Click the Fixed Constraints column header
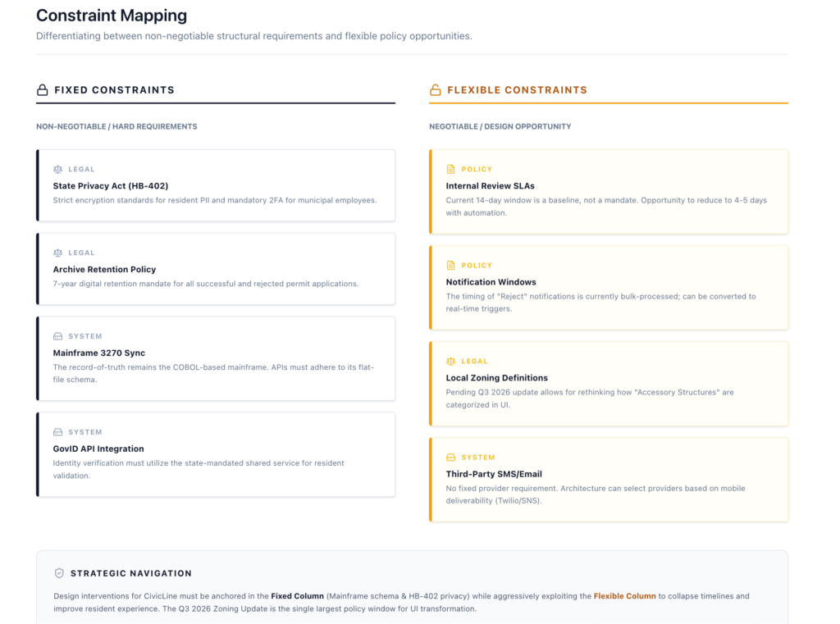This screenshot has height=624, width=840. (x=114, y=90)
